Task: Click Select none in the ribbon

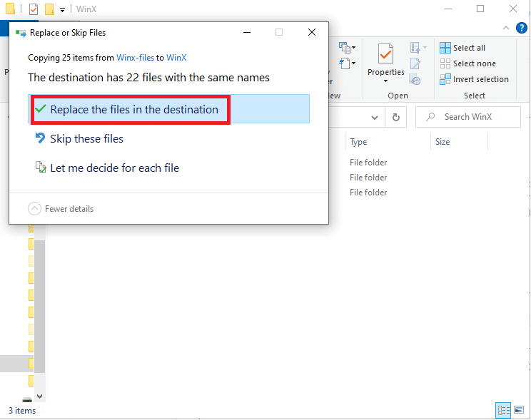Action: 467,63
